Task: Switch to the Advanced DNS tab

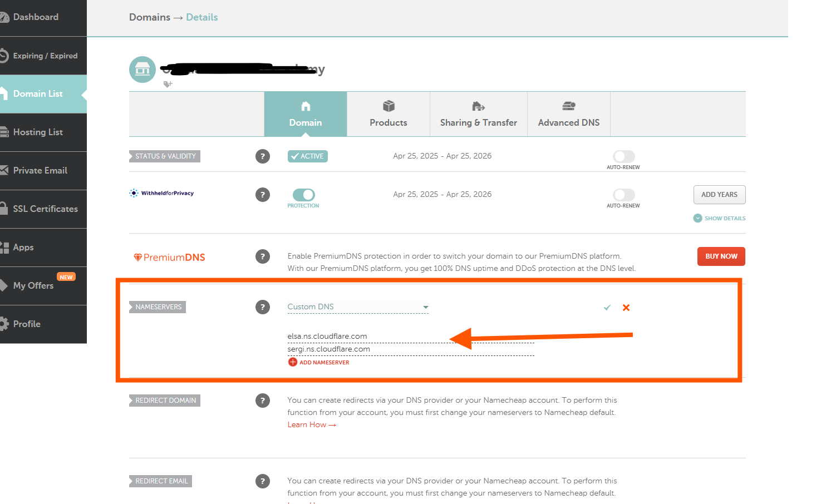Action: tap(569, 114)
